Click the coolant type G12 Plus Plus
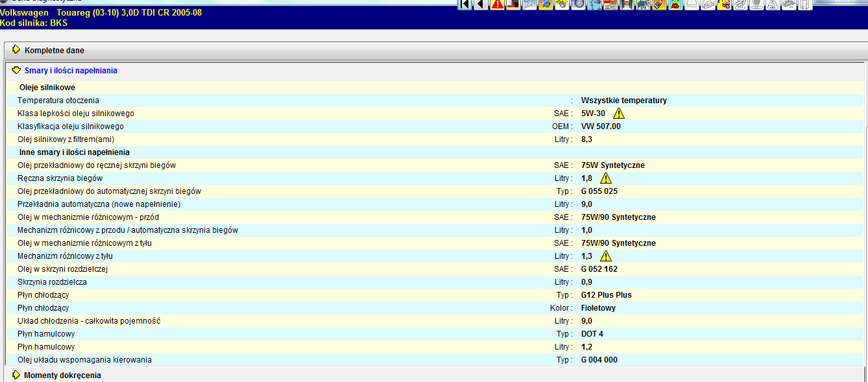 [607, 295]
